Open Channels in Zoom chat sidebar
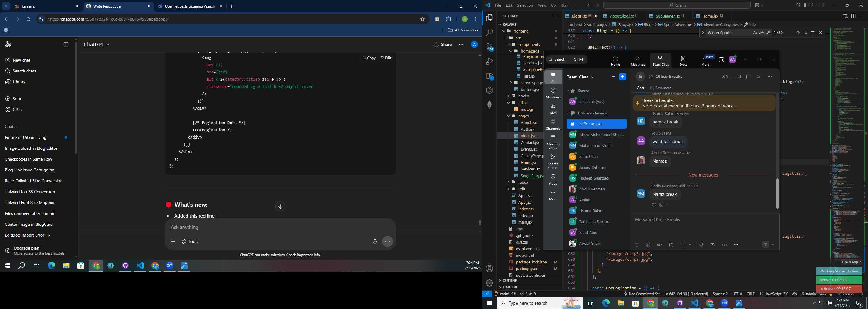This screenshot has height=309, width=868. [553, 125]
